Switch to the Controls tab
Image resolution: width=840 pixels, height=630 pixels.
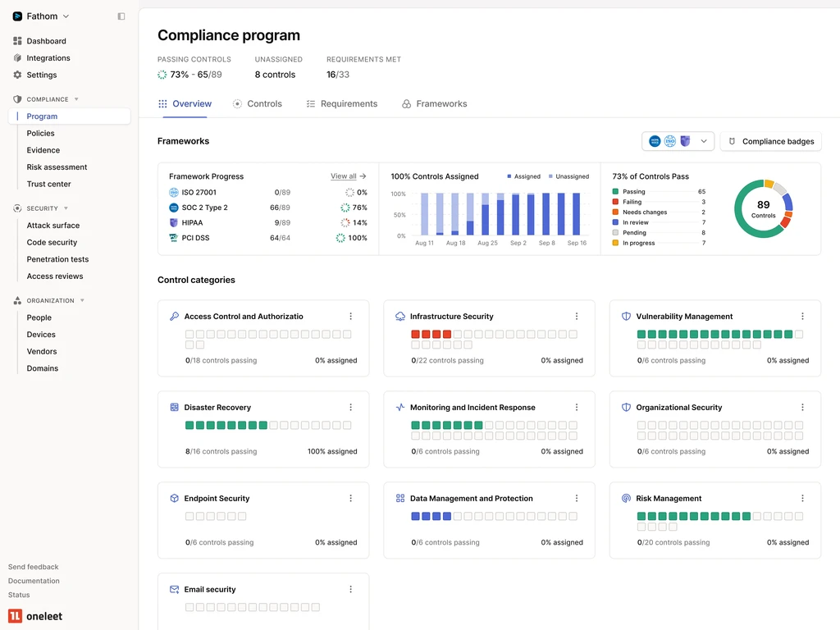click(257, 104)
